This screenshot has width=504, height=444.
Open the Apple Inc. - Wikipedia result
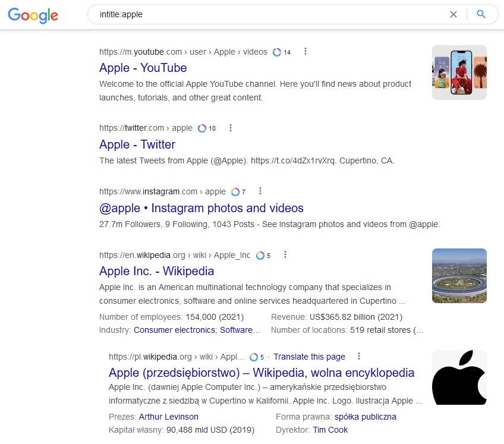pyautogui.click(x=156, y=272)
